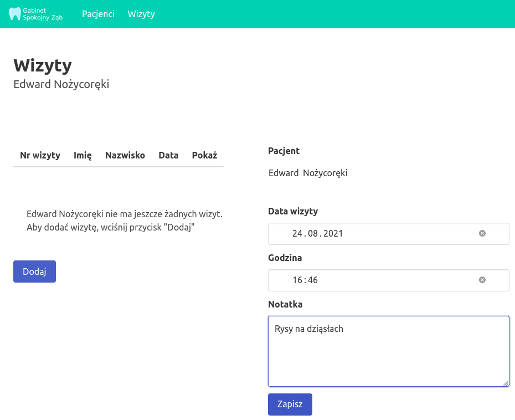515x420 pixels.
Task: Click the Notatka textarea resize handle
Action: point(506,383)
